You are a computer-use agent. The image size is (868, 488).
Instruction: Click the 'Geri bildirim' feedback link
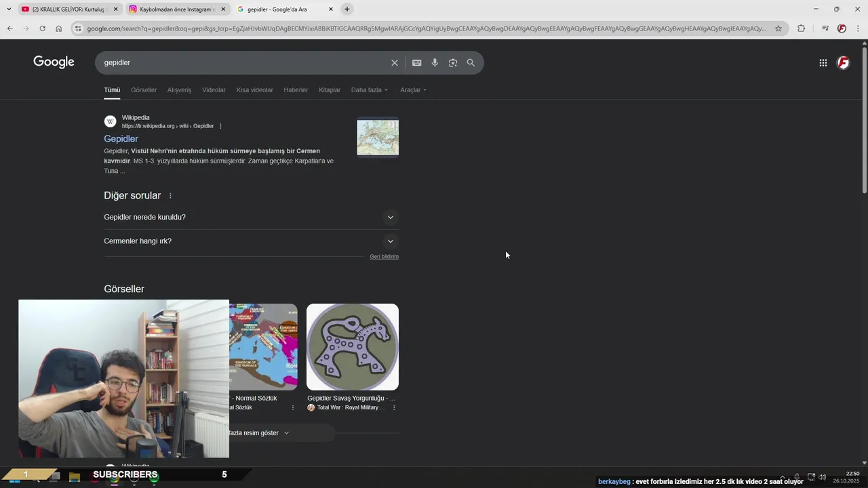click(x=384, y=257)
